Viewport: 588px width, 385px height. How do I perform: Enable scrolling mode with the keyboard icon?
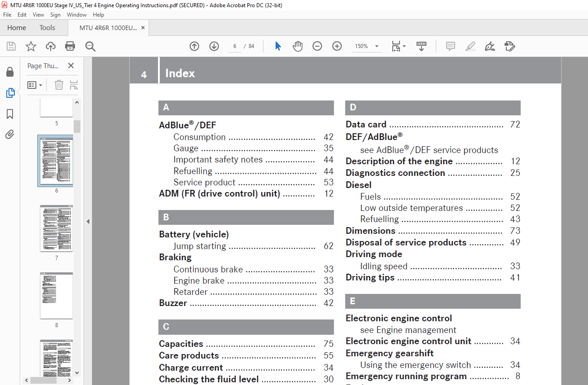pos(421,46)
